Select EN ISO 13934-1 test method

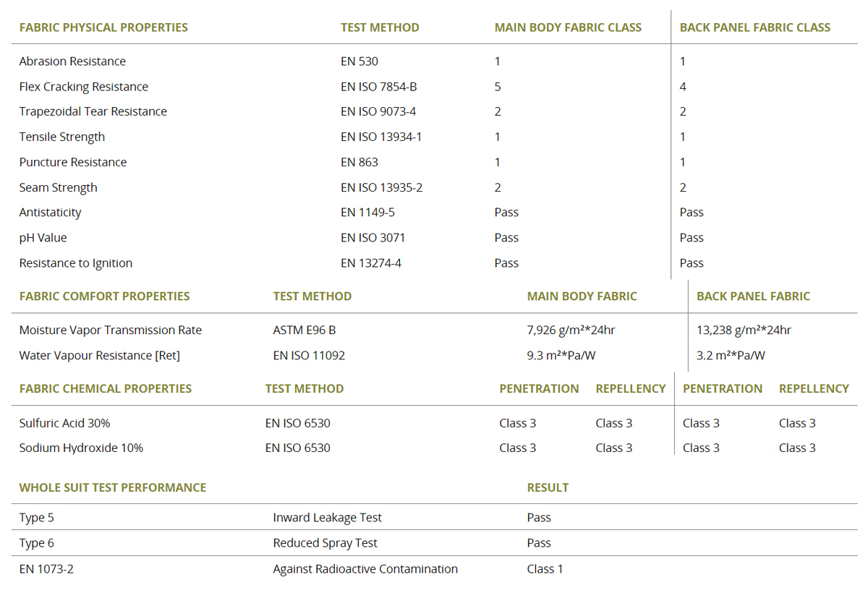click(381, 137)
